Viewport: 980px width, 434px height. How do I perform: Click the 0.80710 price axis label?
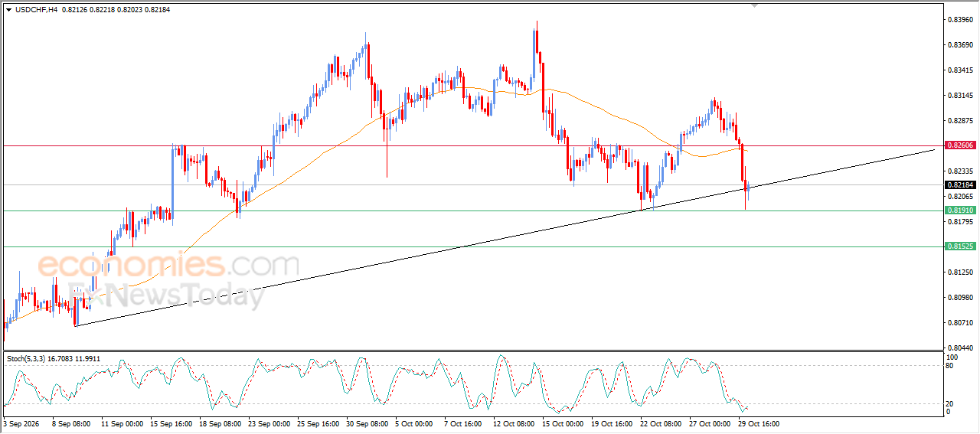click(x=960, y=322)
